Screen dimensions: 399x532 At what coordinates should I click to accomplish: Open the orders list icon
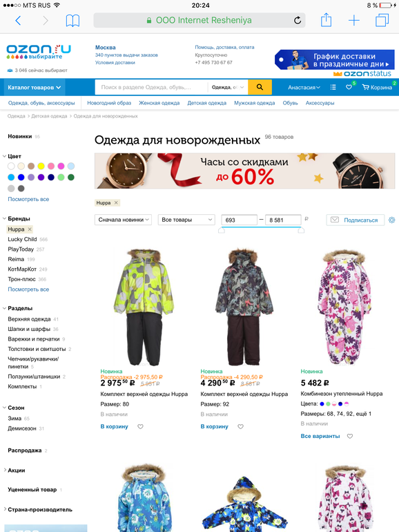coord(333,87)
